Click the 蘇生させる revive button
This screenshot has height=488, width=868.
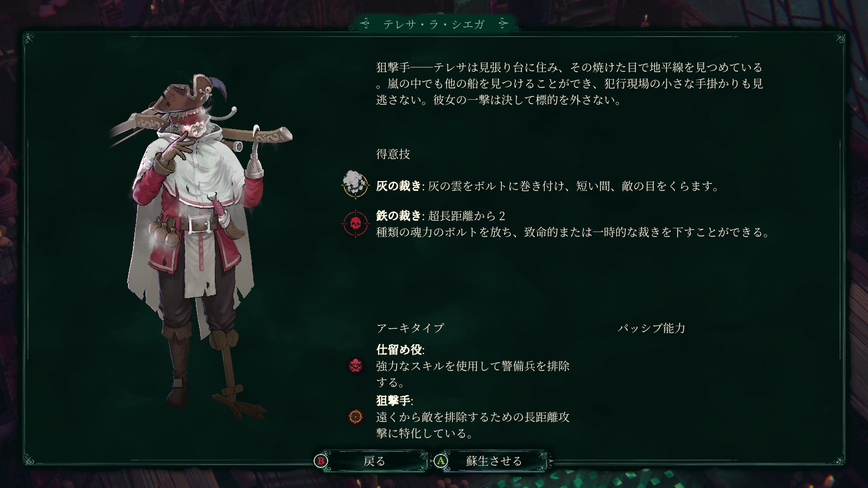(x=493, y=461)
